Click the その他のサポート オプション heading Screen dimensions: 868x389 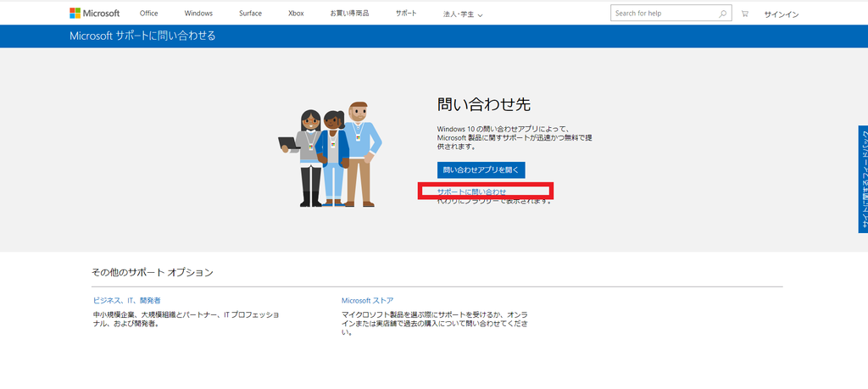153,272
